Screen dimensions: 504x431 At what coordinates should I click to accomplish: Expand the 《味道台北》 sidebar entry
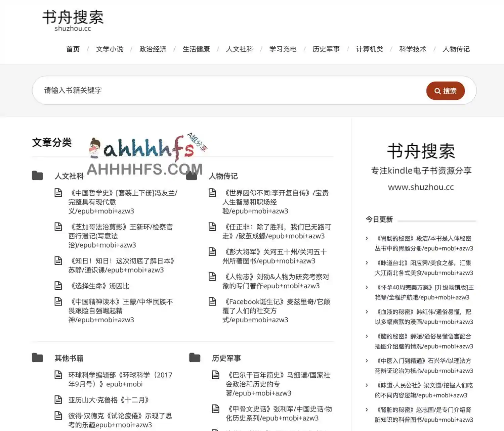point(367,263)
